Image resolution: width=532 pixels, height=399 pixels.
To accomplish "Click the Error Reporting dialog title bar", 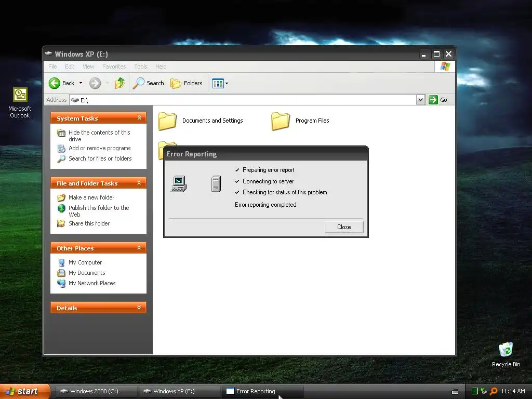I will 266,154.
